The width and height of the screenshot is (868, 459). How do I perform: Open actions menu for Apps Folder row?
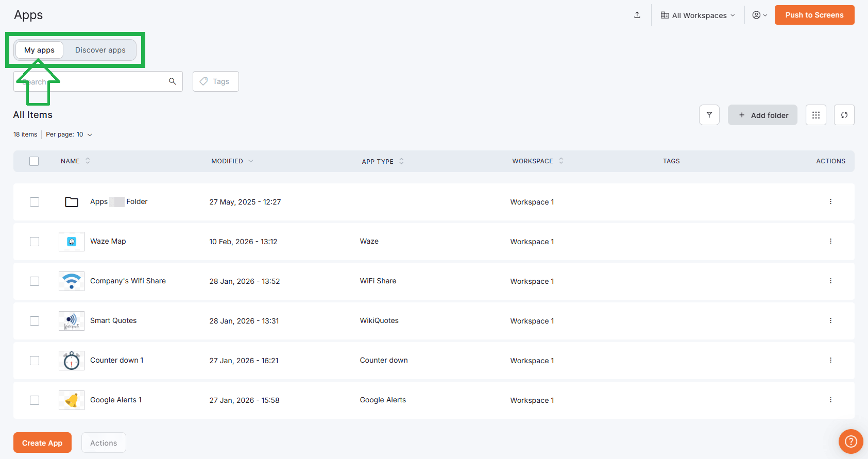click(x=830, y=201)
